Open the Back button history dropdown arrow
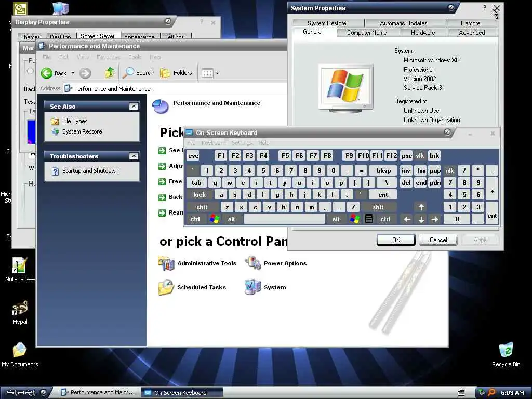 [73, 73]
